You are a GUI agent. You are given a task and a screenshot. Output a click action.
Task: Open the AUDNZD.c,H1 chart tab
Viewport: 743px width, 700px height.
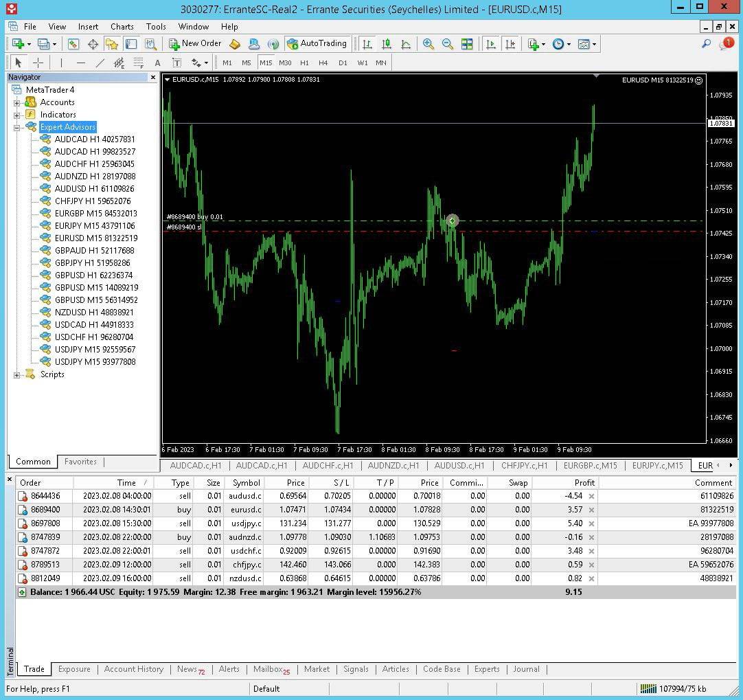coord(393,465)
